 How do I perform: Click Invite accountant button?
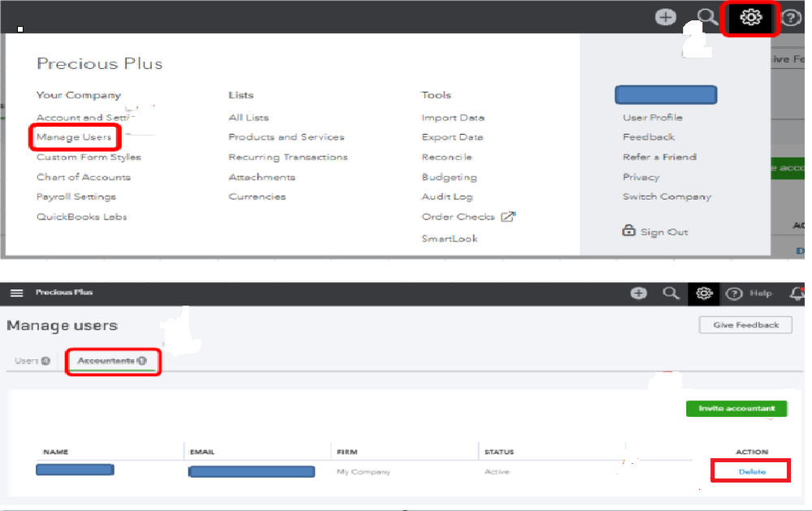(x=736, y=409)
